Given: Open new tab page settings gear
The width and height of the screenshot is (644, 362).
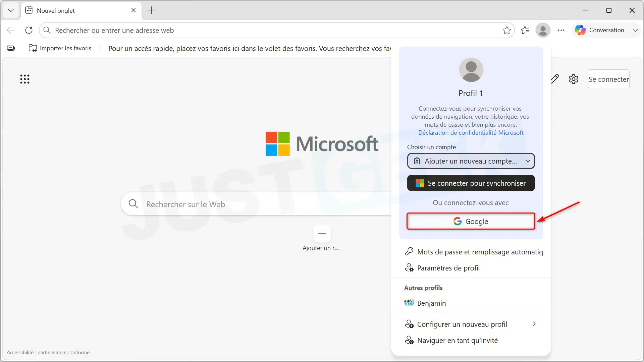Looking at the screenshot, I should coord(574,79).
